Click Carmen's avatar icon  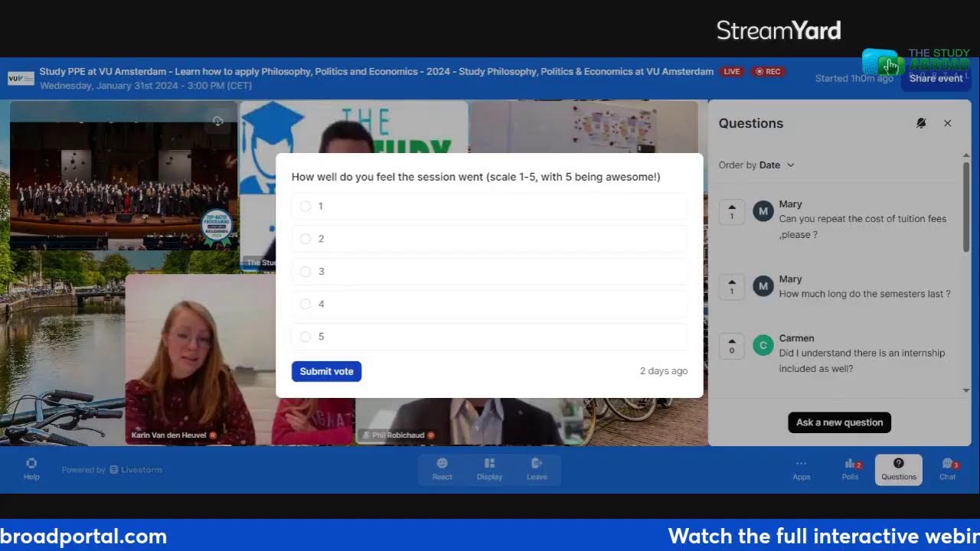tap(763, 345)
